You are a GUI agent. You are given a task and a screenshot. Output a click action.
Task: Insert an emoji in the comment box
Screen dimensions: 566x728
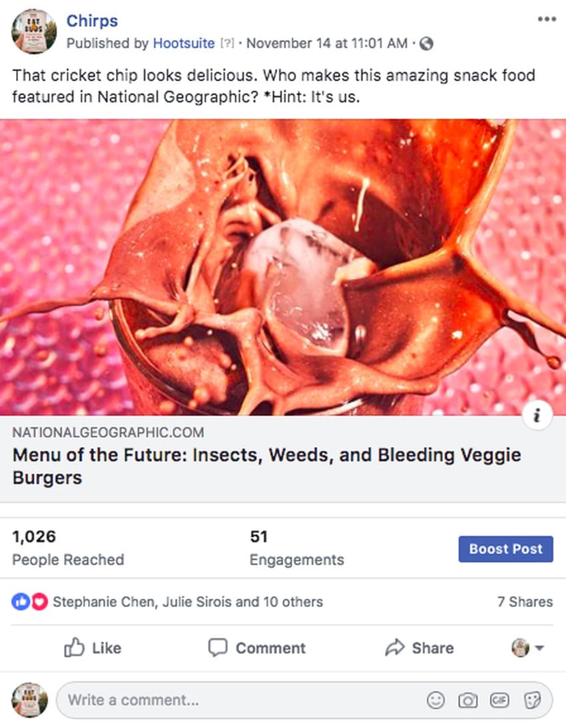click(435, 700)
